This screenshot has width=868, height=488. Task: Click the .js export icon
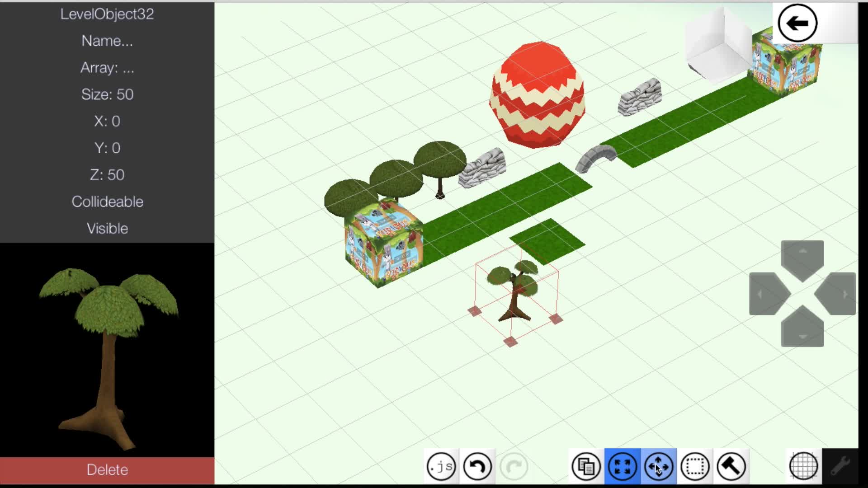click(441, 466)
